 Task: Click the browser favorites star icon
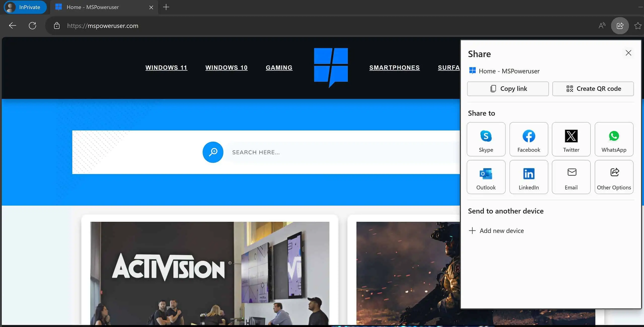point(637,26)
